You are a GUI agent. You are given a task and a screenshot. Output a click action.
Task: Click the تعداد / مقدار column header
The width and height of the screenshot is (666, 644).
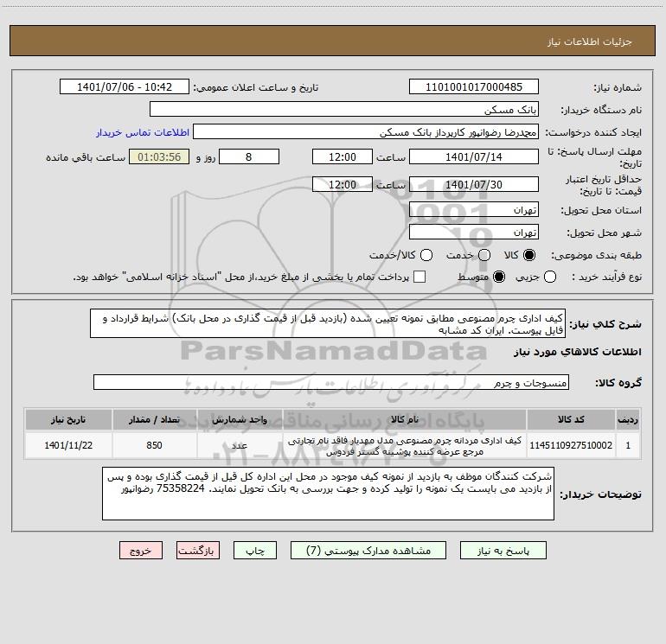pyautogui.click(x=154, y=419)
